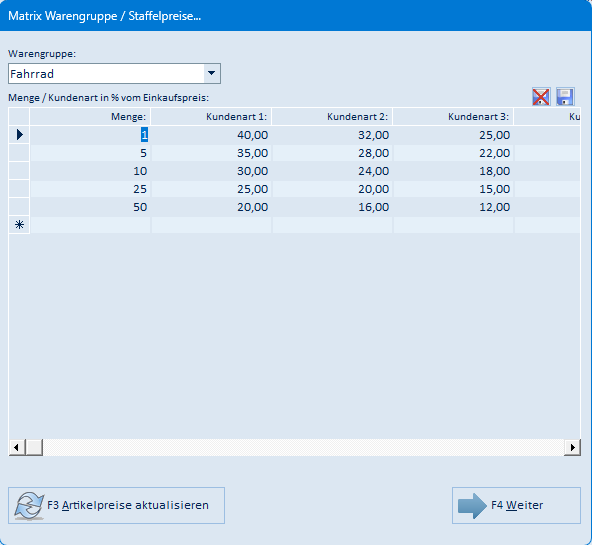Click the Kundenart 3 column header
The image size is (592, 545).
[x=453, y=117]
